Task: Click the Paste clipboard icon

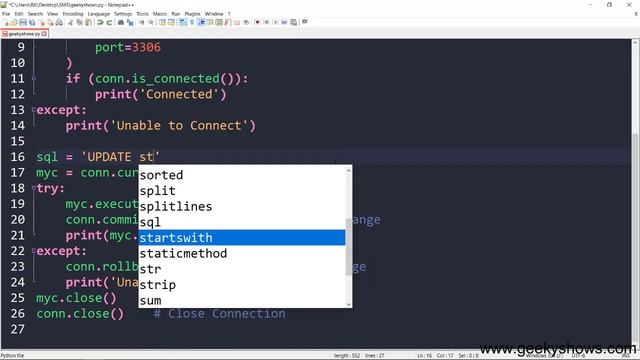Action: 88,22
